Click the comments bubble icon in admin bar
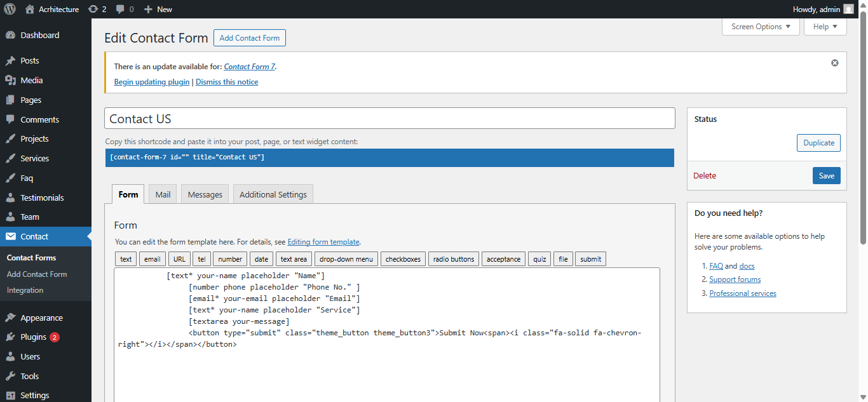Screen dimensions: 868x402 [x=119, y=9]
